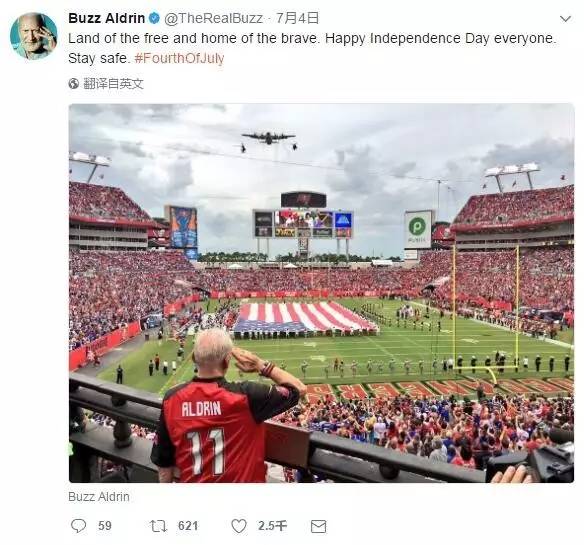This screenshot has width=584, height=545.
Task: View the 2.5千 likes count
Action: 272,526
